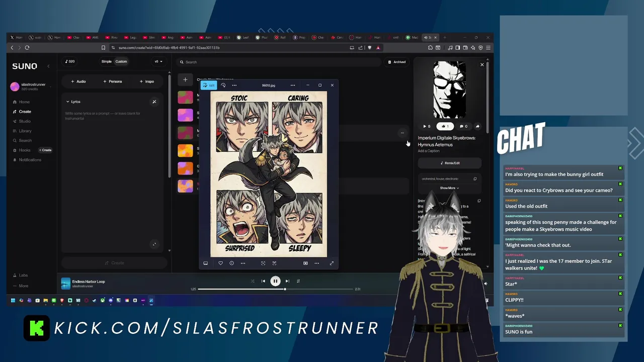Open Library in Suno sidebar
Screen dimensions: 644x362
(22, 131)
